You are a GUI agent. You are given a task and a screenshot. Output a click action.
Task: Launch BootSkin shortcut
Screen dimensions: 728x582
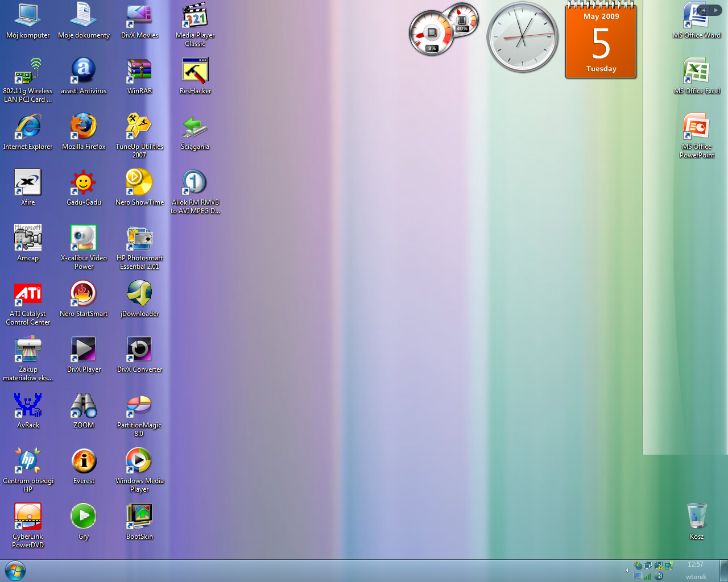(139, 522)
